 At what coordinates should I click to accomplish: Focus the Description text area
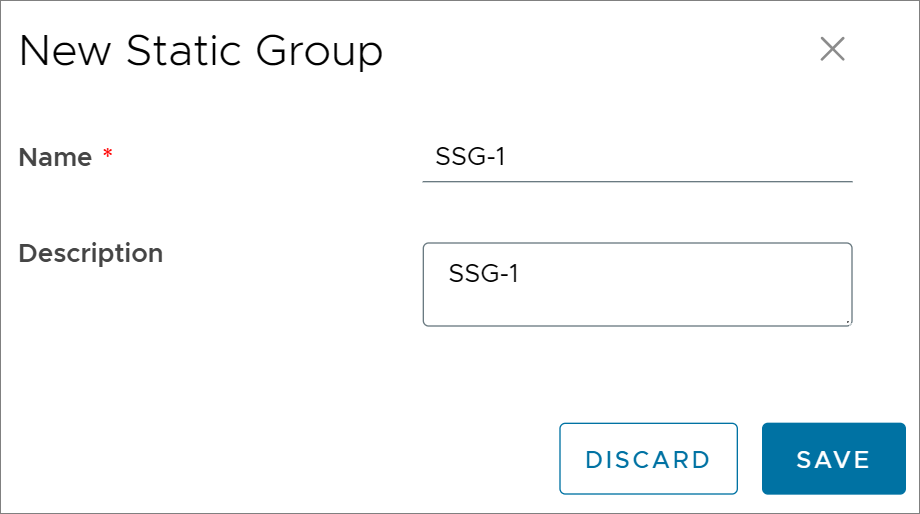tap(637, 285)
